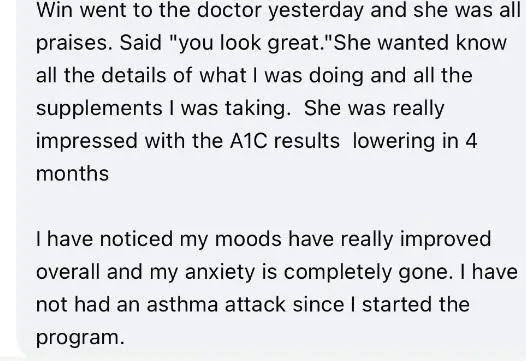Screen dimensions: 526x361
Task: Click the "A1C" text in the message
Action: tap(248, 141)
